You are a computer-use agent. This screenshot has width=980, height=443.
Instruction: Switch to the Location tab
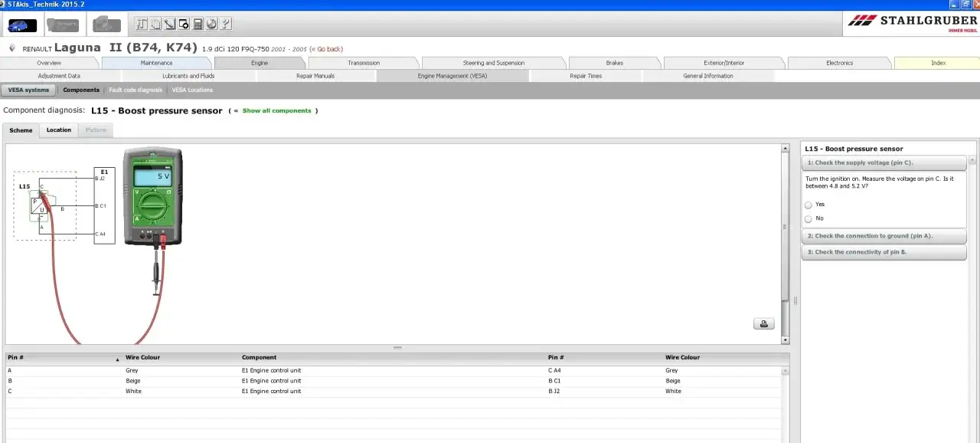coord(58,130)
